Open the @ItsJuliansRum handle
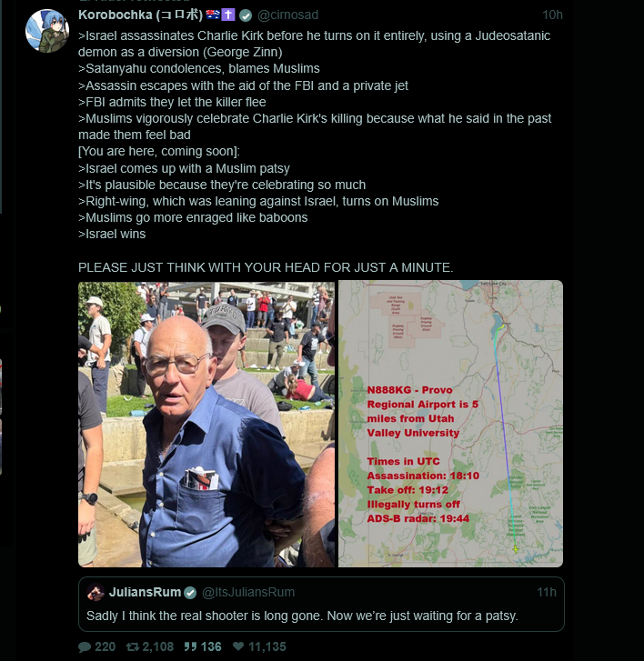Viewport: 644px width, 661px height. tap(248, 592)
